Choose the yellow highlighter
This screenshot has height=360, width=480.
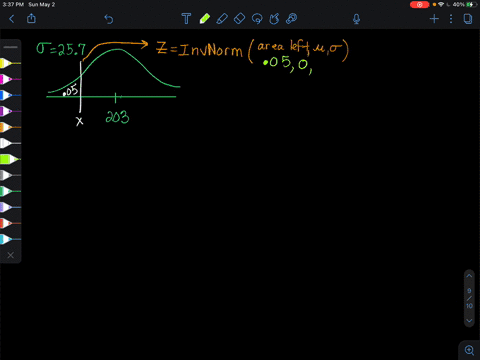[10, 63]
